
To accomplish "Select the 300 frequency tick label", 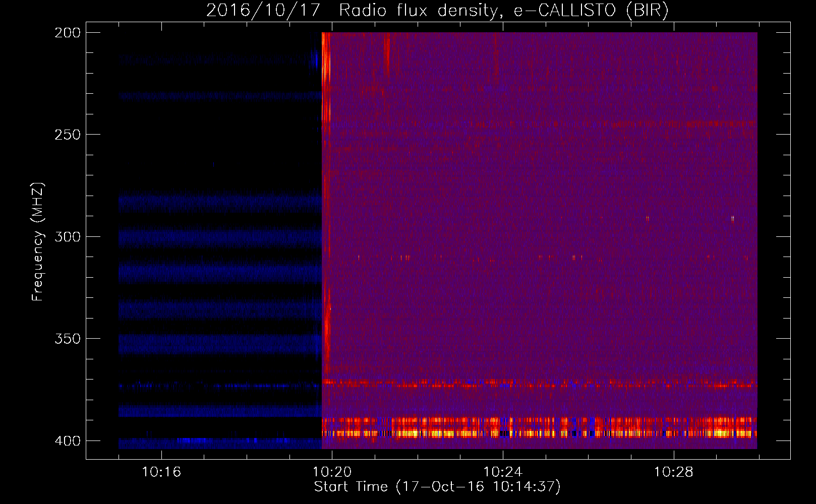I will click(x=68, y=236).
